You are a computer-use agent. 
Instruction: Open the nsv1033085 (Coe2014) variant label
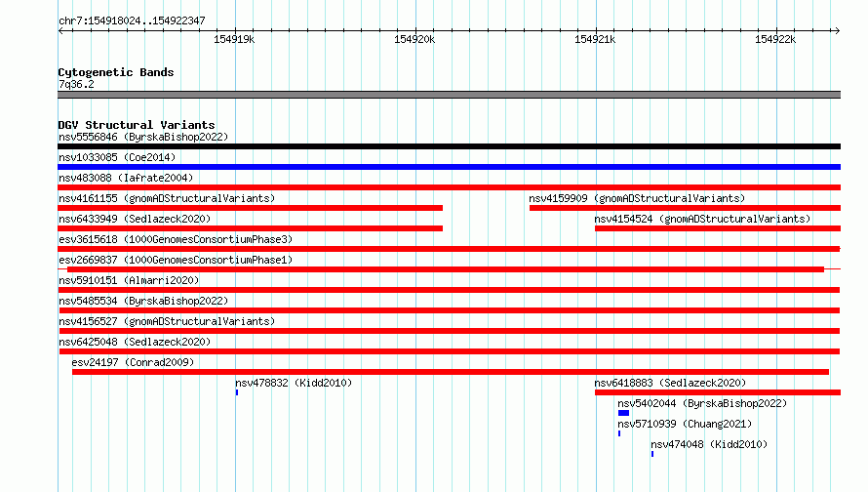[x=117, y=157]
